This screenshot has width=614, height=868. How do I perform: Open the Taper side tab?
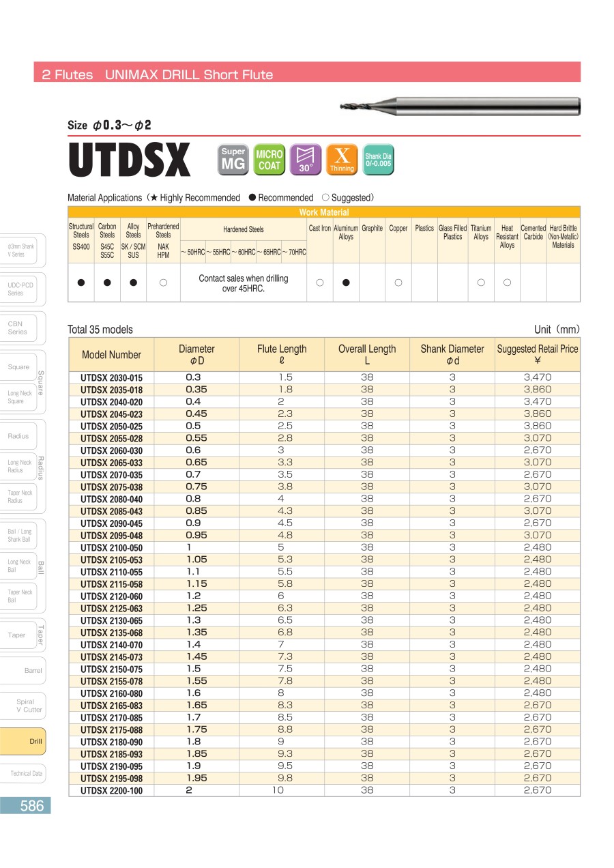pos(20,635)
